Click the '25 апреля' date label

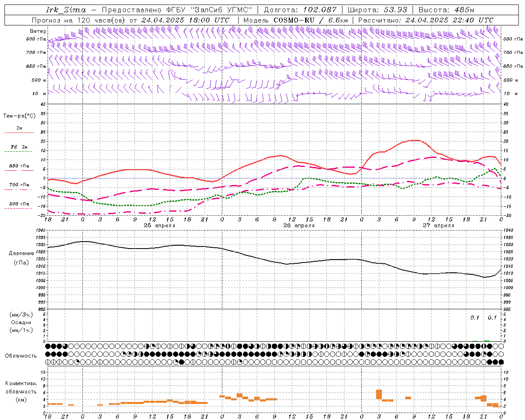(159, 226)
